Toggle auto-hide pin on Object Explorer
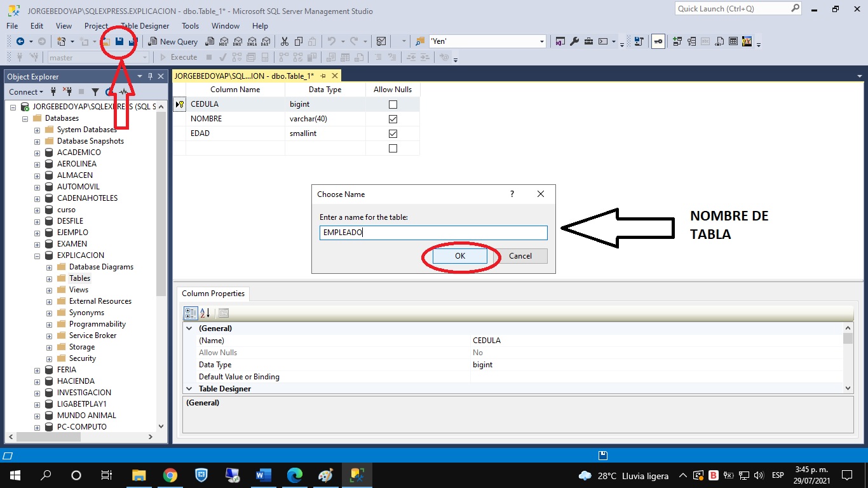The image size is (868, 488). click(151, 76)
